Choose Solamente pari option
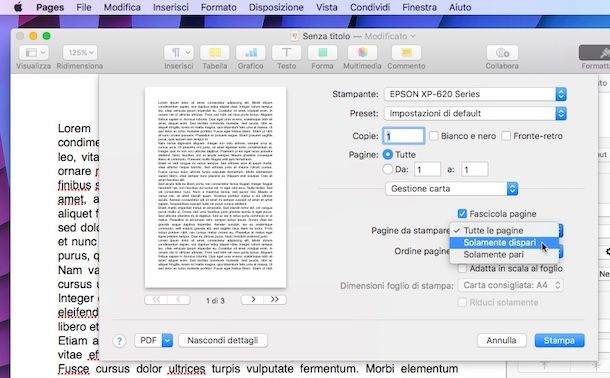The height and width of the screenshot is (378, 610). (504, 255)
